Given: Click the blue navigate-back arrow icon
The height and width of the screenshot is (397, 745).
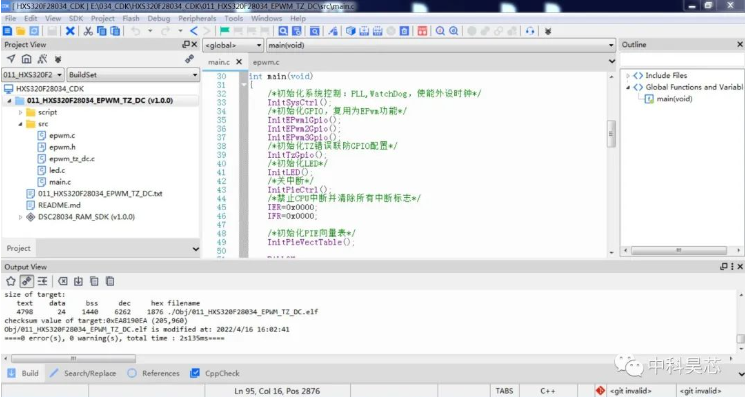Looking at the screenshot, I should click(194, 31).
